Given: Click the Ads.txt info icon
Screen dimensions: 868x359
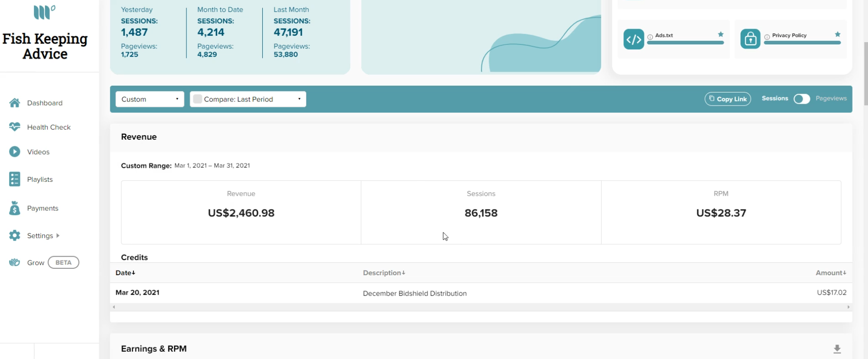Looking at the screenshot, I should pos(650,37).
